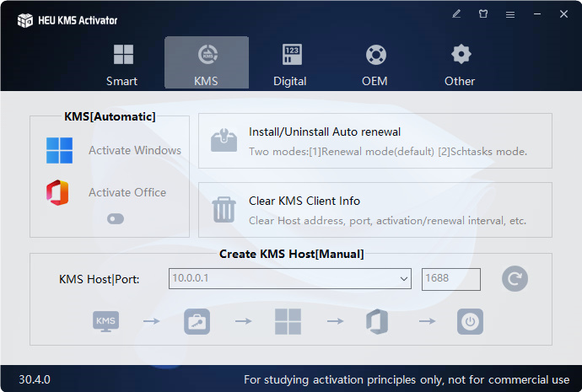
Task: Click the power button step icon
Action: pyautogui.click(x=470, y=321)
